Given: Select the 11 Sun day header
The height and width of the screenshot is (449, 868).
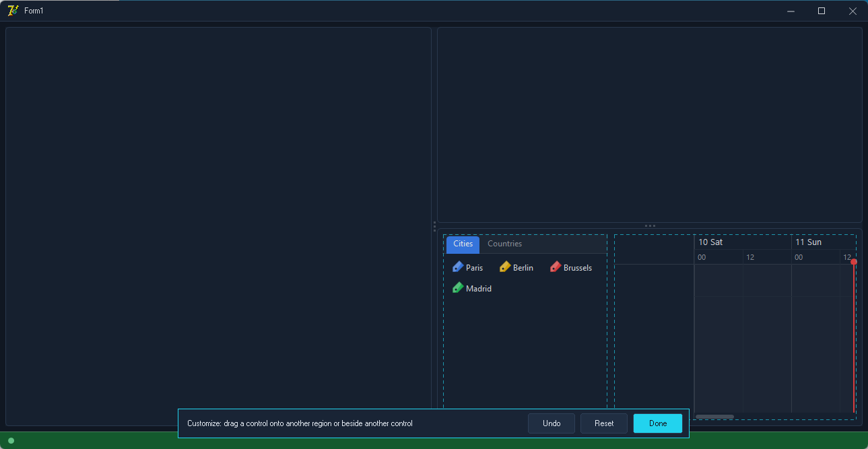Looking at the screenshot, I should pyautogui.click(x=824, y=242).
